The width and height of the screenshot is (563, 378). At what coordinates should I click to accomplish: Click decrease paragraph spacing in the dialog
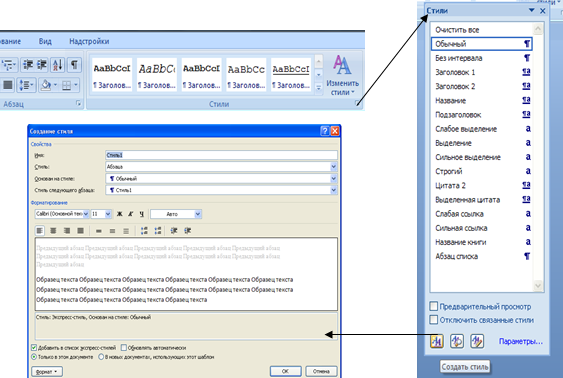tap(158, 231)
